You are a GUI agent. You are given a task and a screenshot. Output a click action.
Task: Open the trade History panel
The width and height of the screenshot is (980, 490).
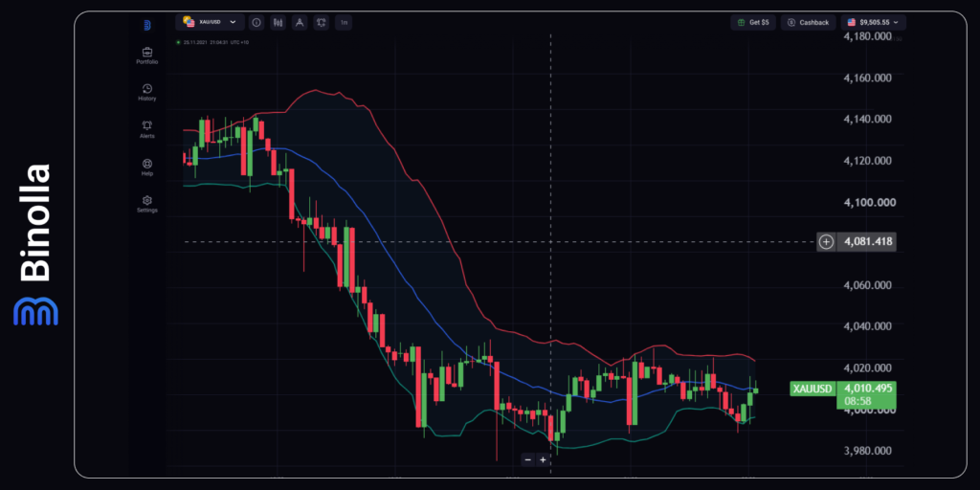point(146,93)
